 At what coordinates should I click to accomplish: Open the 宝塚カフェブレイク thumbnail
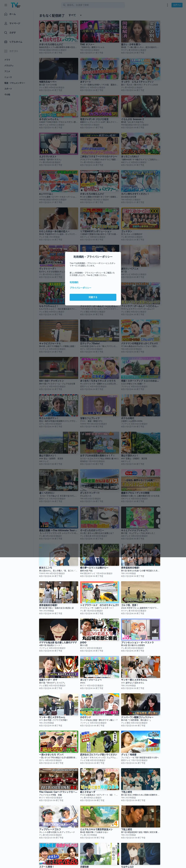(x=100, y=405)
